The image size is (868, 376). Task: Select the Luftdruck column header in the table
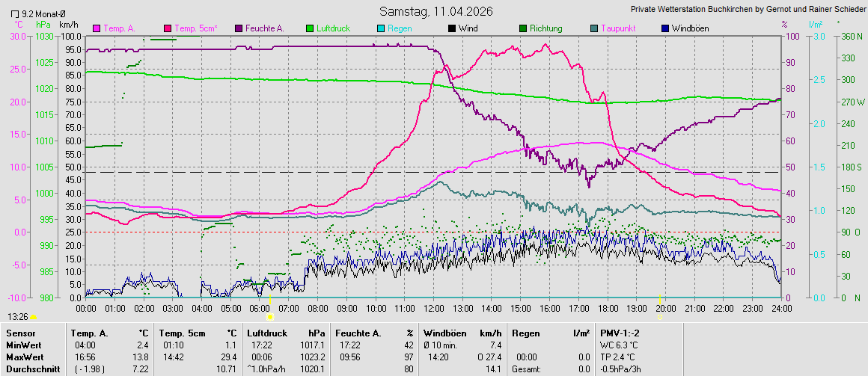pos(266,332)
